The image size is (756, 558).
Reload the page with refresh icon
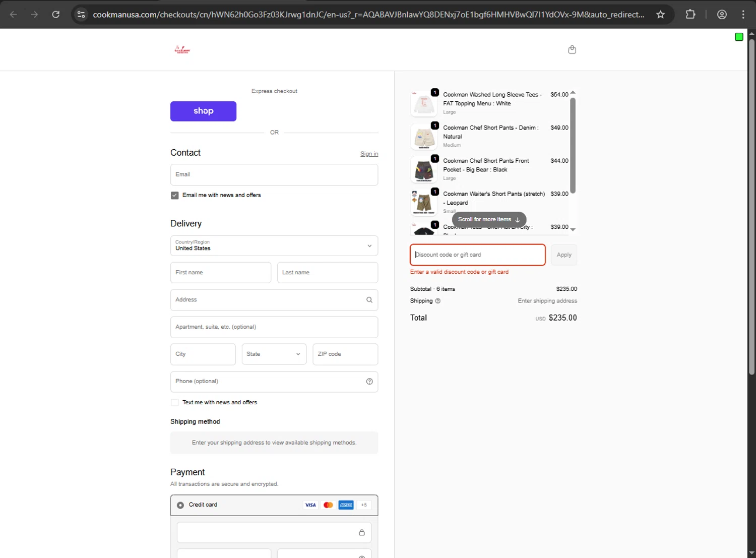point(56,14)
